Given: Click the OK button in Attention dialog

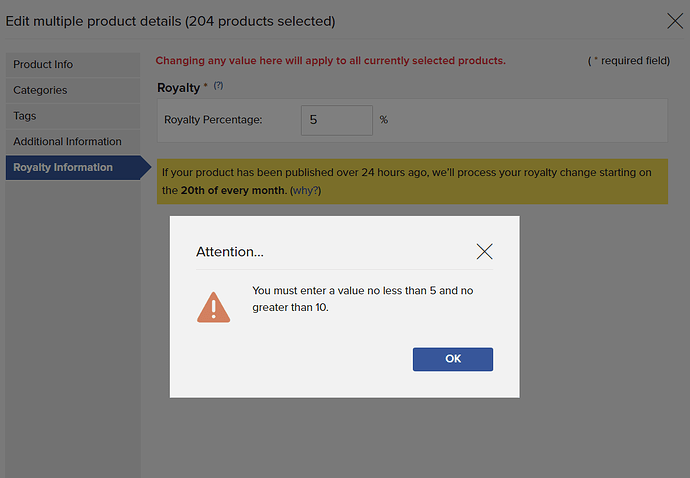Looking at the screenshot, I should pos(452,359).
